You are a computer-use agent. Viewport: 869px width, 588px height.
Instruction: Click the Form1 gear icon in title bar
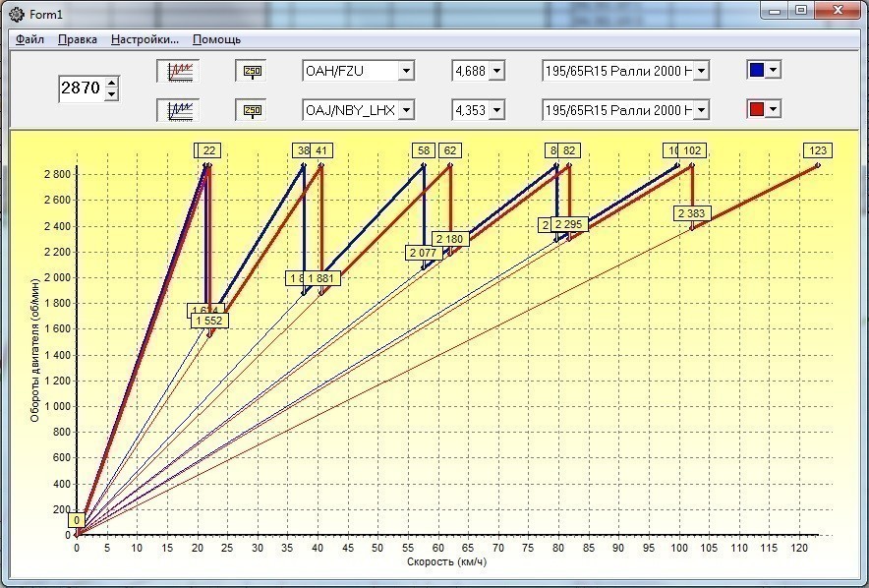coord(15,11)
